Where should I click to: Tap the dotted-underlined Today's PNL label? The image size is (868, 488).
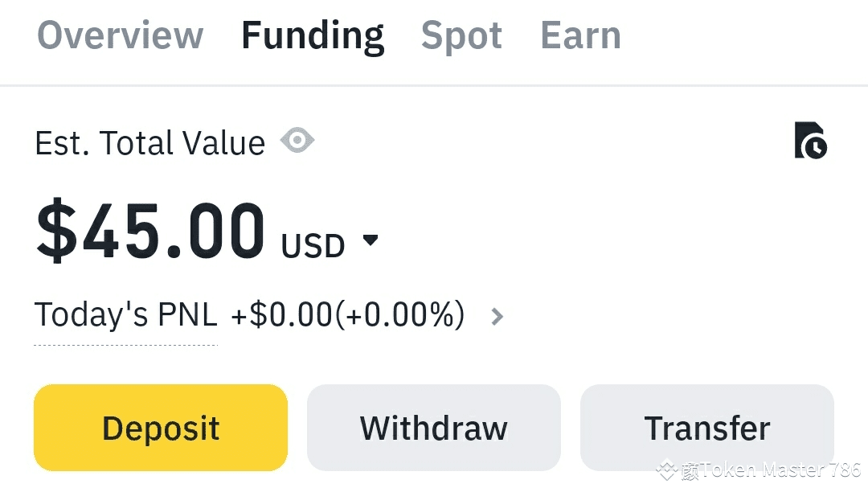[126, 315]
